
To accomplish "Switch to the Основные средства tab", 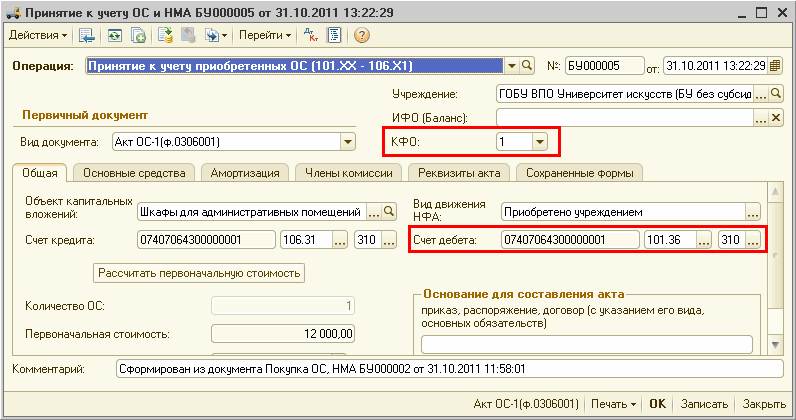I will (134, 173).
